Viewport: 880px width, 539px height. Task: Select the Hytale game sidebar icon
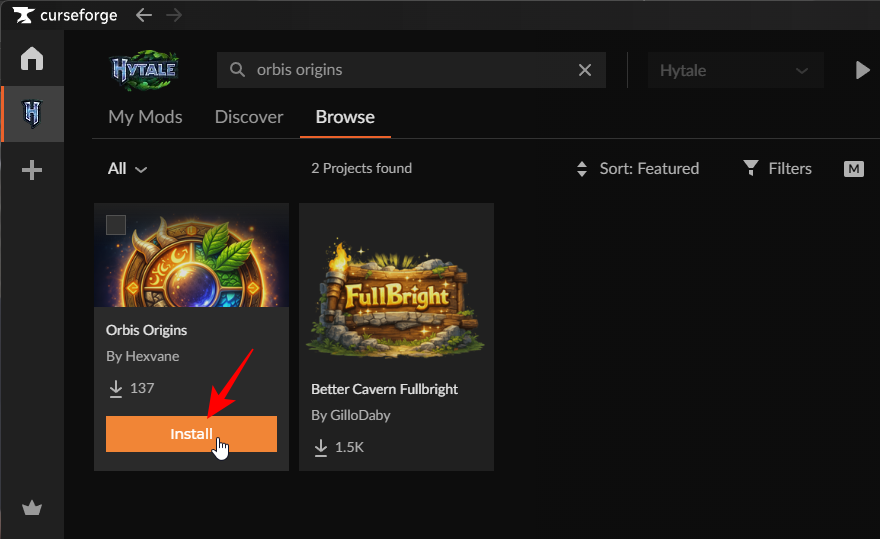32,113
